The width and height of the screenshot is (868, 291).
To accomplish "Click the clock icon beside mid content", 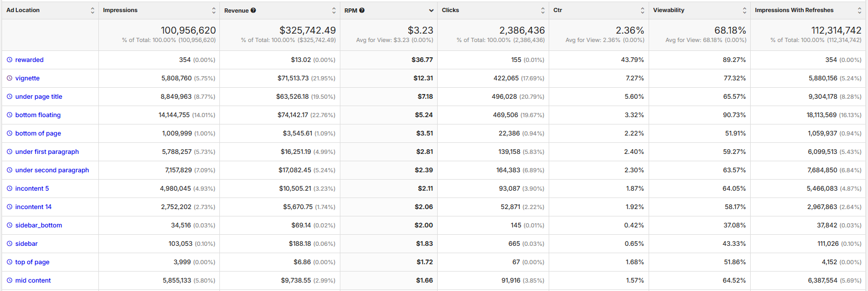I will pos(9,280).
